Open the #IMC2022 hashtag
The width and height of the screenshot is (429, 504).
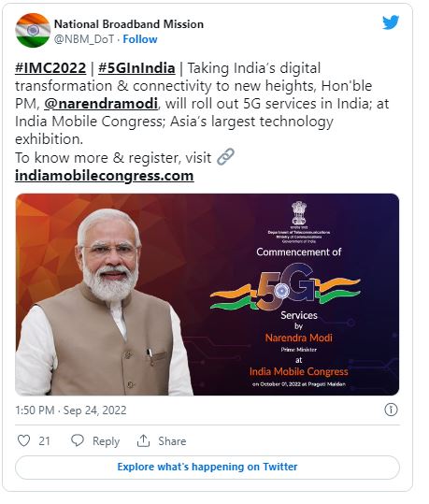pyautogui.click(x=50, y=68)
